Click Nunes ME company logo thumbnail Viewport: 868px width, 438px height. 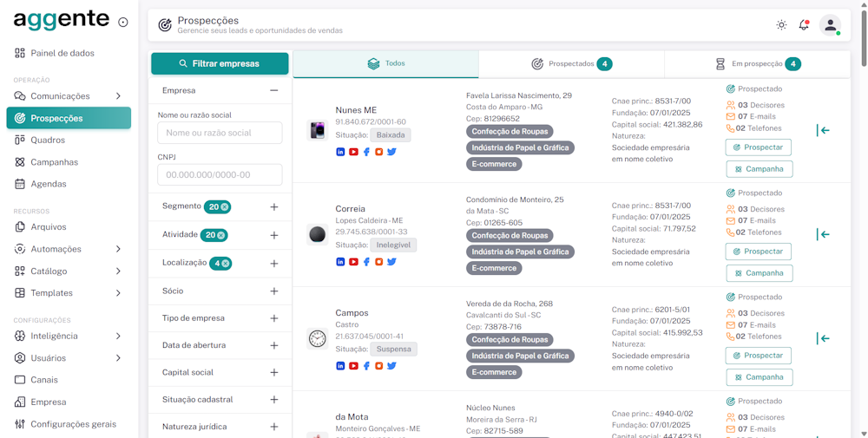click(317, 130)
